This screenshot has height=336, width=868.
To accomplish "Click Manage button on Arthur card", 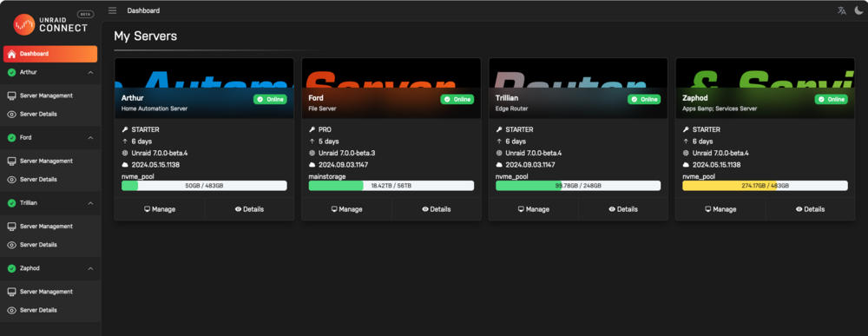I will point(160,209).
